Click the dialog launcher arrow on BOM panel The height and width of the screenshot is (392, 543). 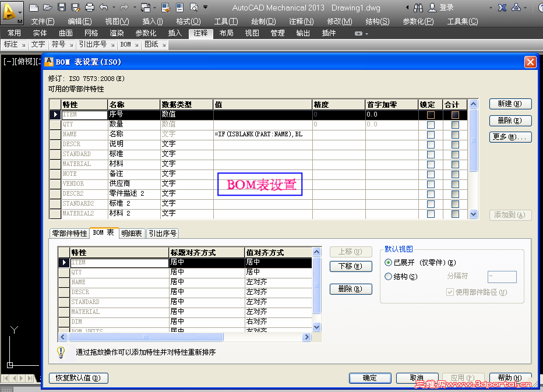click(137, 45)
